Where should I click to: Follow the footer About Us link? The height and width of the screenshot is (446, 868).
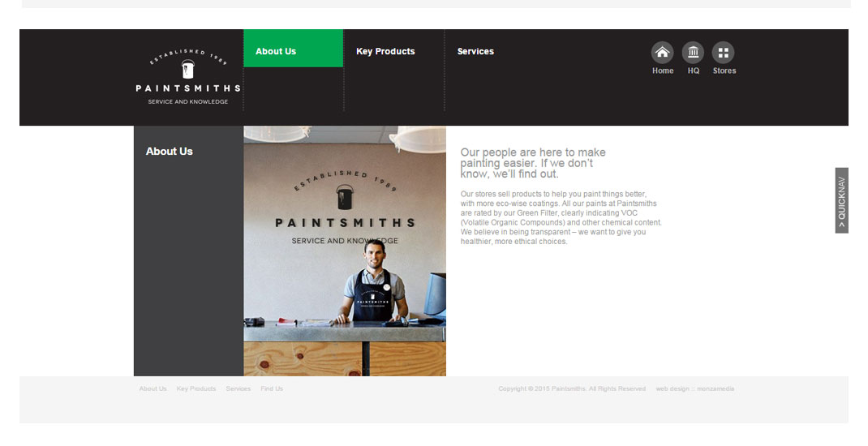click(x=153, y=389)
